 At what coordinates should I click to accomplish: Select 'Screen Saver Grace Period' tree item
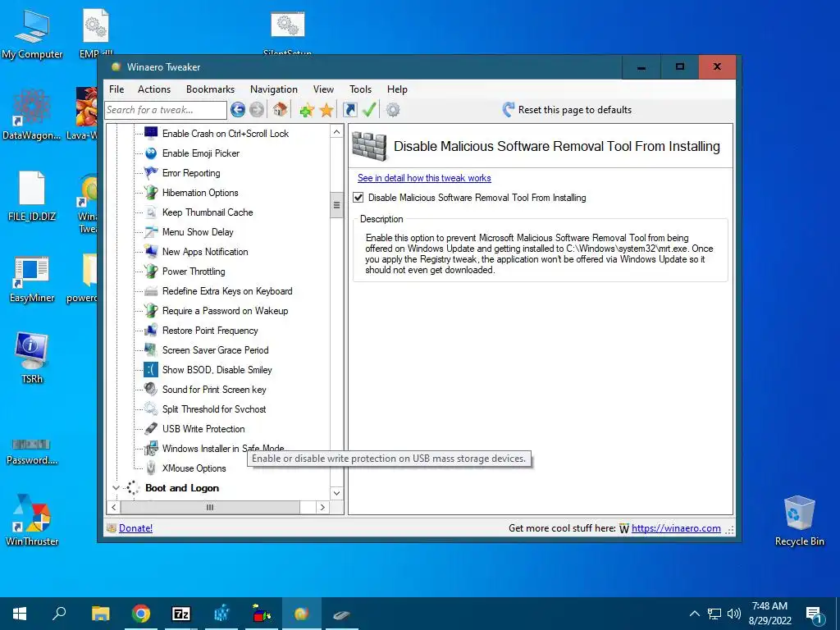pos(216,349)
